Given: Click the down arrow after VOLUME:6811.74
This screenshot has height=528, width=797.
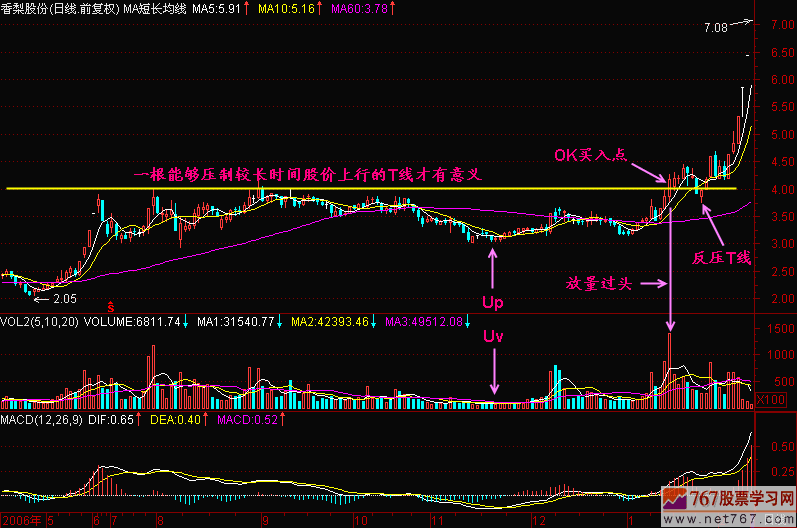Looking at the screenshot, I should (186, 322).
